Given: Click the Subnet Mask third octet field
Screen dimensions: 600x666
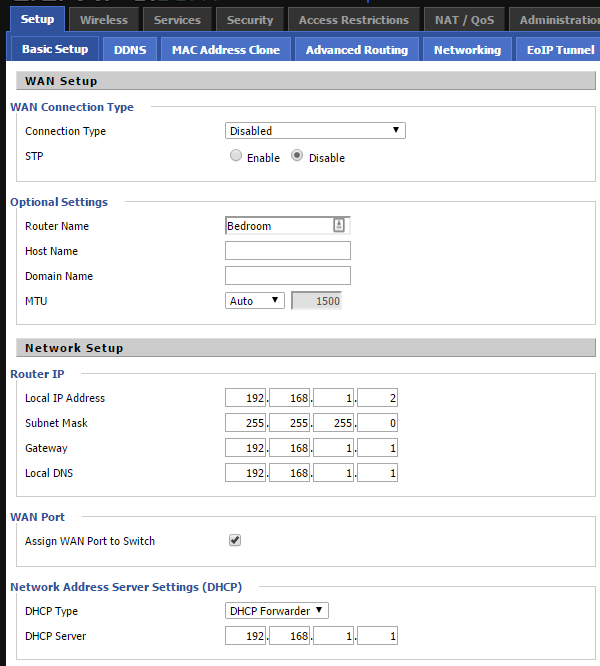Looking at the screenshot, I should click(x=333, y=423).
